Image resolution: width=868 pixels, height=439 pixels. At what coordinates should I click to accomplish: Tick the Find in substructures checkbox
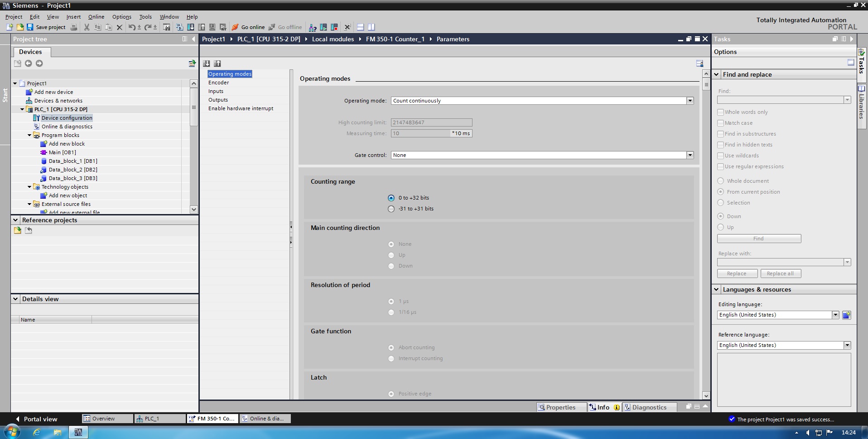(720, 134)
